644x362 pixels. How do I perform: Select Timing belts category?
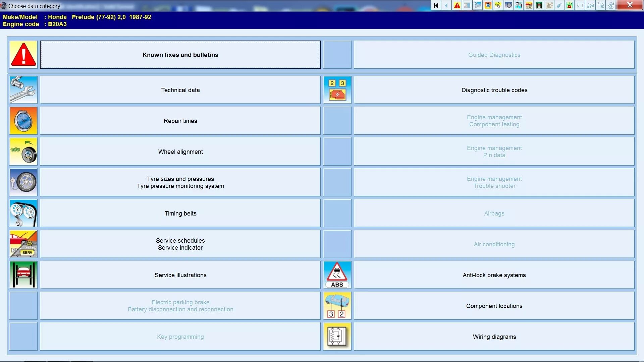click(x=180, y=213)
